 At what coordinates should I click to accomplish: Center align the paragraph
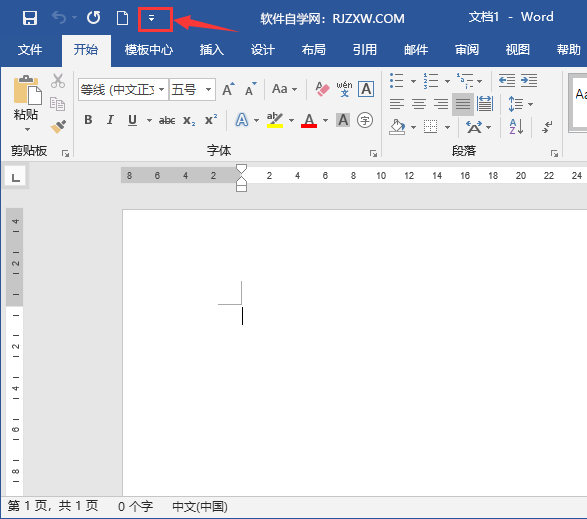[419, 104]
